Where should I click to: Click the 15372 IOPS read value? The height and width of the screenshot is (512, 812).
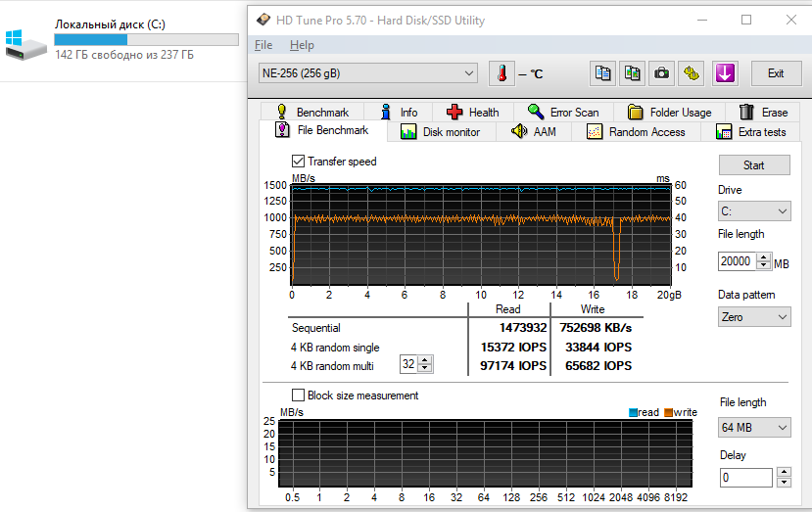tap(513, 347)
